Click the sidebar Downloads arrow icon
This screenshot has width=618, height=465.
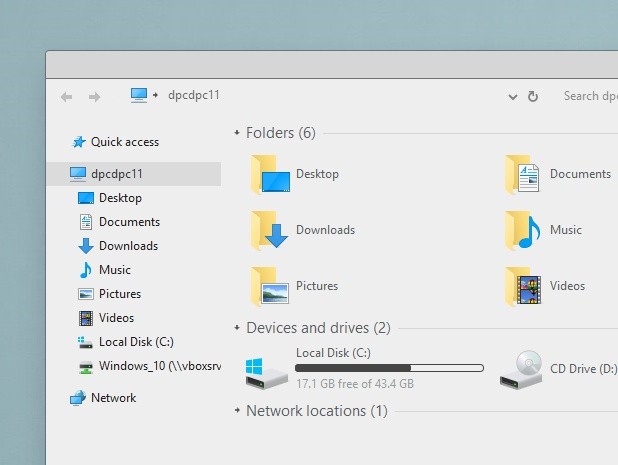pyautogui.click(x=86, y=246)
